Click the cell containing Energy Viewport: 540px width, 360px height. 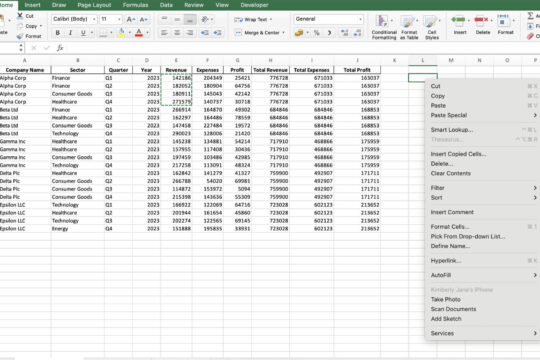[x=78, y=229]
